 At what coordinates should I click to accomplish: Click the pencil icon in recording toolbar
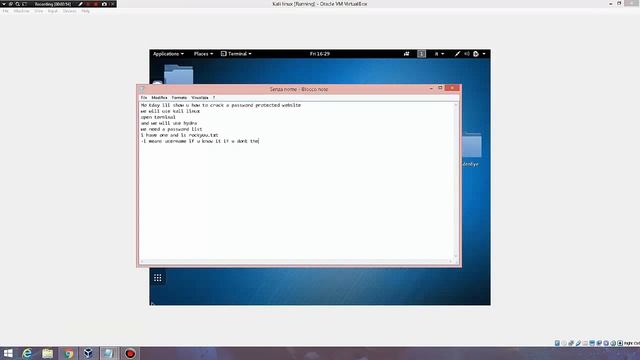tap(80, 4)
